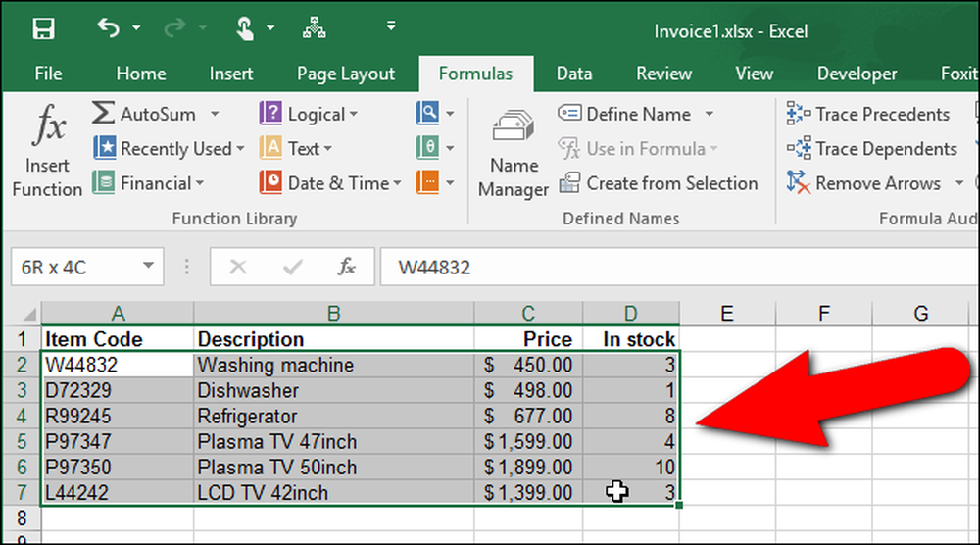Click the Define Name tag icon

click(569, 113)
